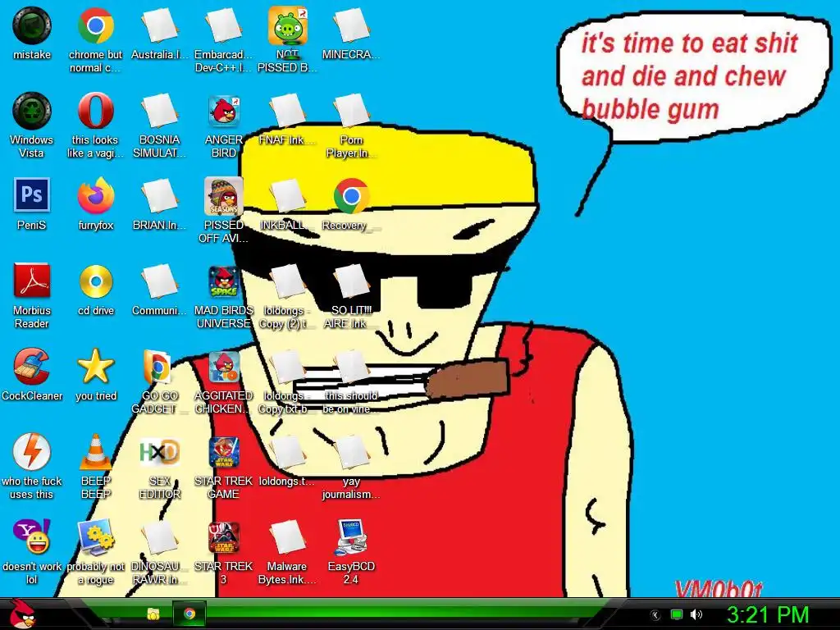Open the 'probably not a rogue' icon
Viewport: 840px width, 630px height.
coord(95,536)
